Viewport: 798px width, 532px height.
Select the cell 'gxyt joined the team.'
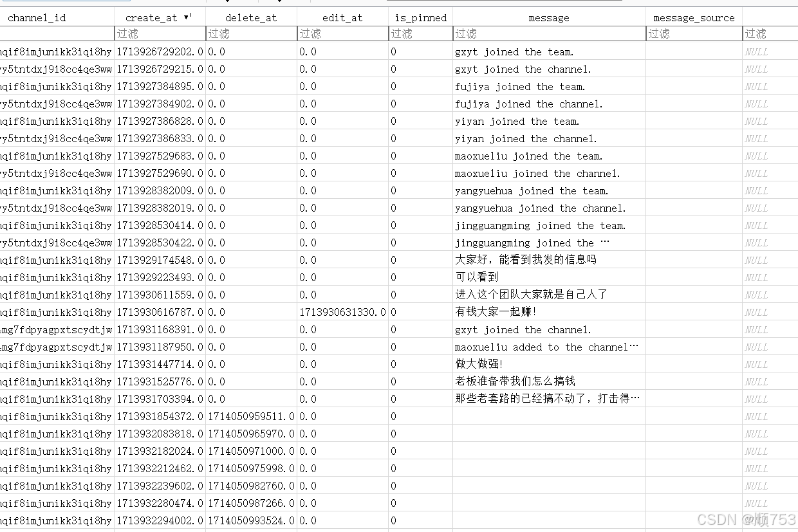click(x=549, y=51)
